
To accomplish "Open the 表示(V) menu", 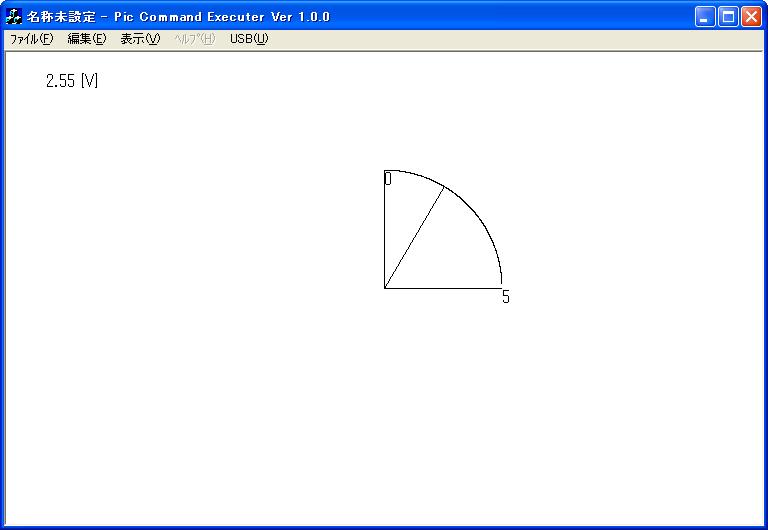I will (139, 39).
